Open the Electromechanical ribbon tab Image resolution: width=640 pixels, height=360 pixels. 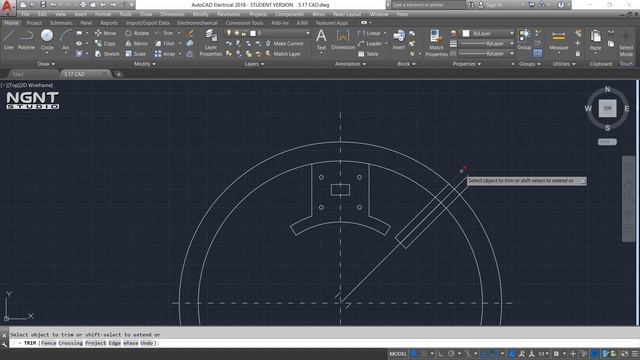click(197, 23)
